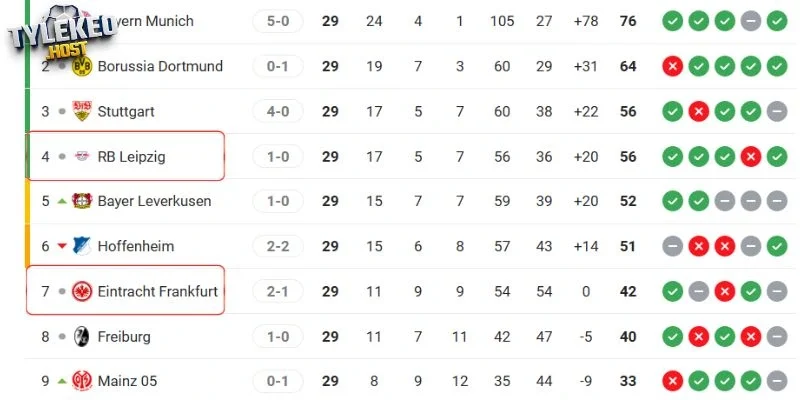Click the Bayer Leverkusen crest icon
The height and width of the screenshot is (400, 800).
pyautogui.click(x=81, y=201)
